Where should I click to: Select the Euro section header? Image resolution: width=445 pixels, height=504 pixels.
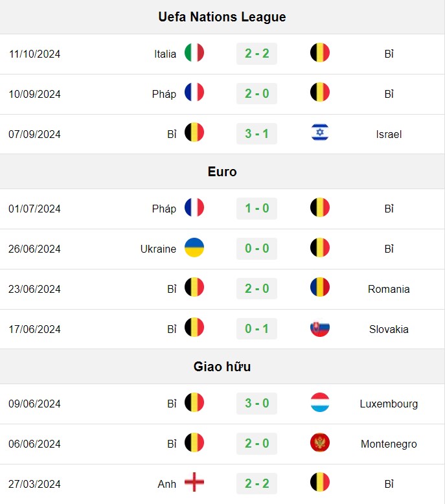[x=222, y=172]
